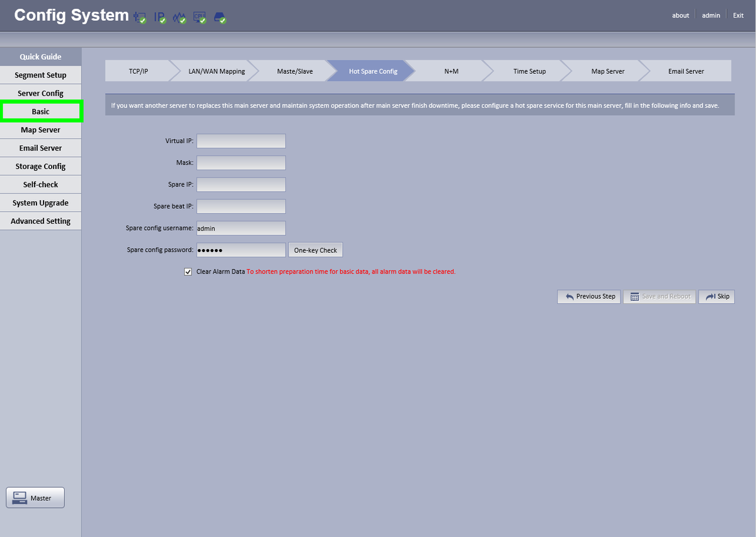Click the network connection status icon
Image resolution: width=756 pixels, height=537 pixels.
(140, 17)
